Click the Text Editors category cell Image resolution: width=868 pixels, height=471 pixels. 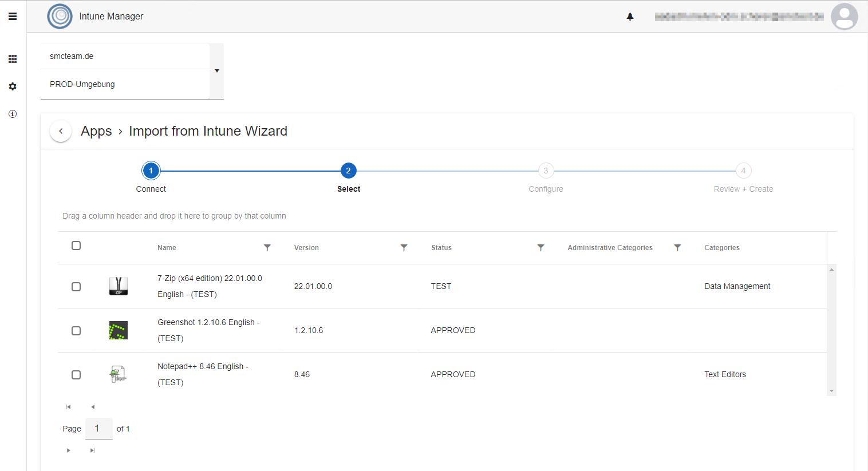tap(725, 374)
